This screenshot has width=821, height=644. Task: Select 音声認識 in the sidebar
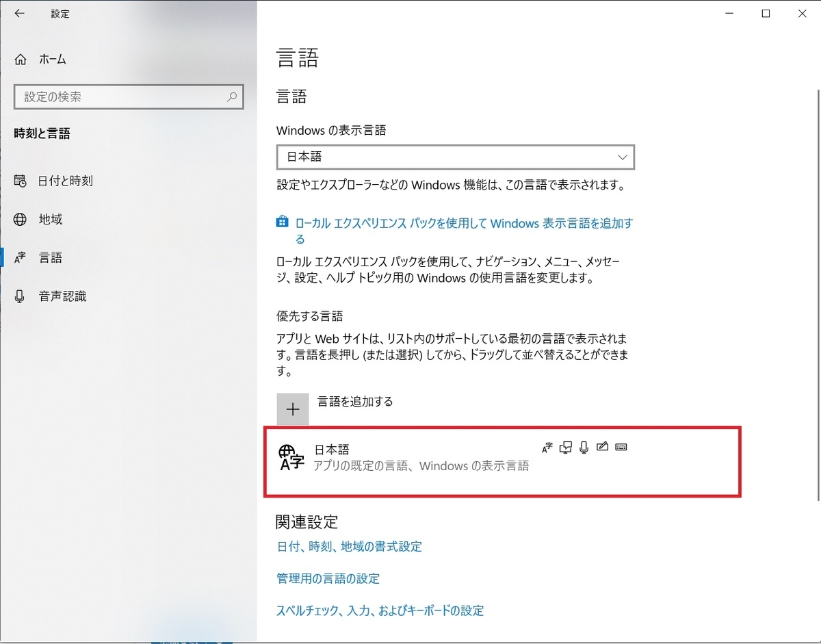(62, 296)
